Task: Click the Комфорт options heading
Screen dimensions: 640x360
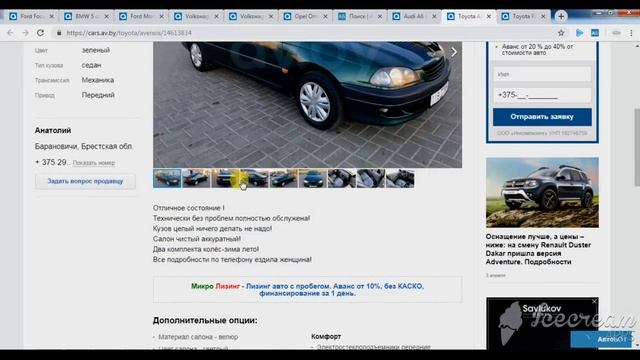Action: coord(326,337)
